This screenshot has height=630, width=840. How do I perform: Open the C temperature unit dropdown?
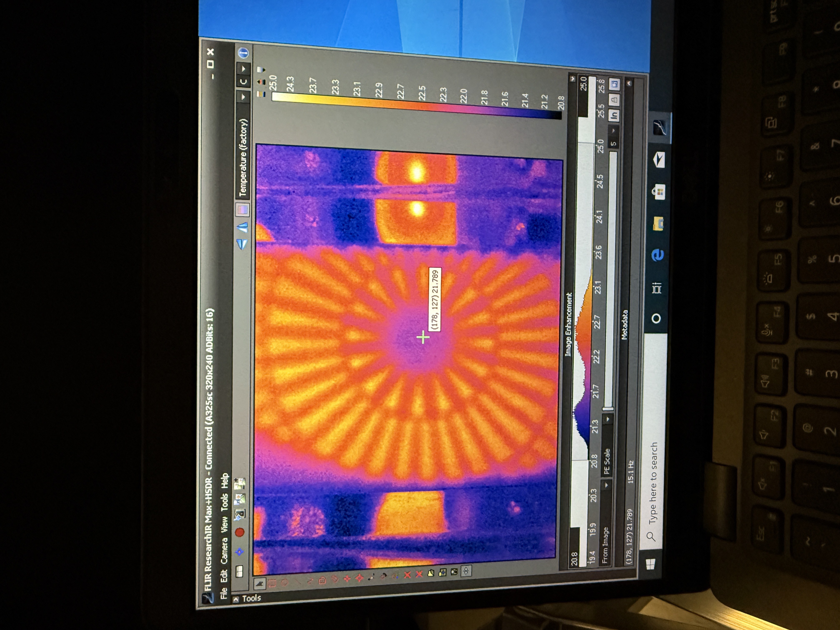[x=243, y=75]
